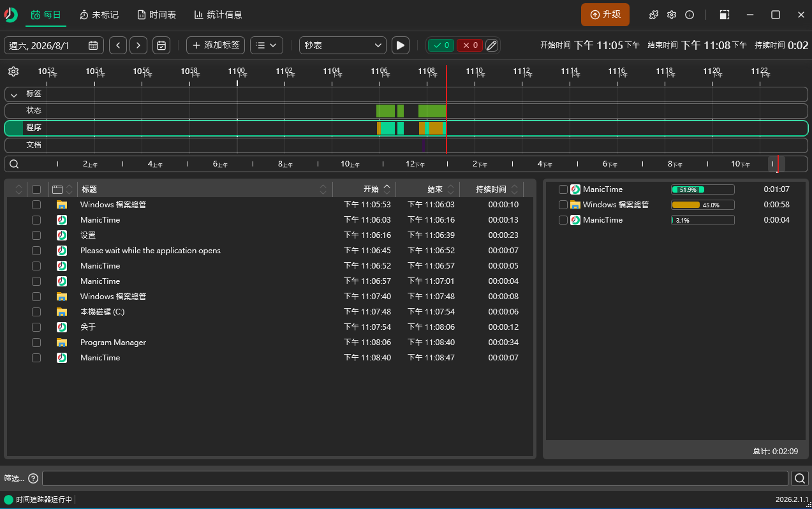Click ManicTime icon in 设置 row
The width and height of the screenshot is (812, 509).
(62, 235)
